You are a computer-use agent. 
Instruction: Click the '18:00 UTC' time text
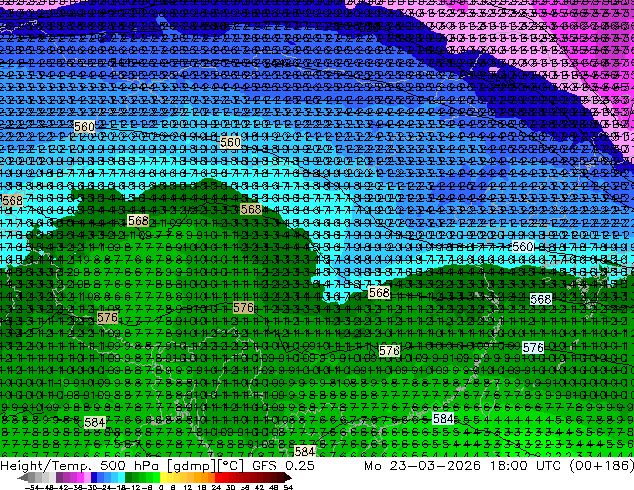(x=525, y=465)
